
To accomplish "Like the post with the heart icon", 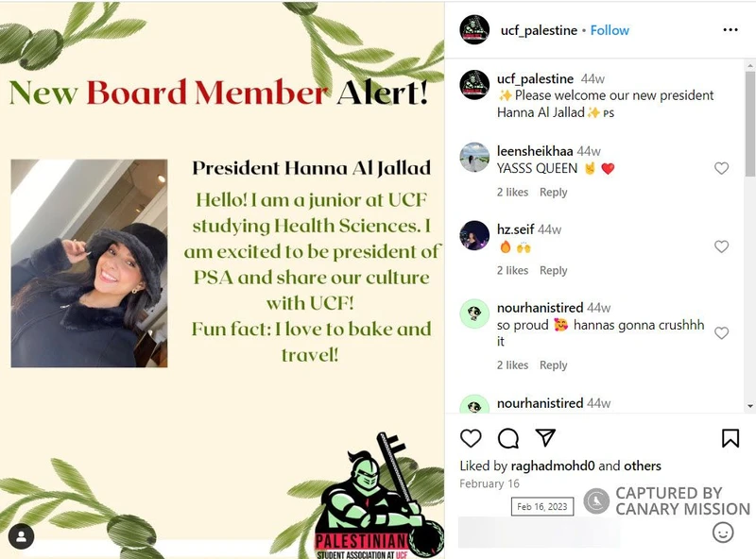I will [x=471, y=438].
